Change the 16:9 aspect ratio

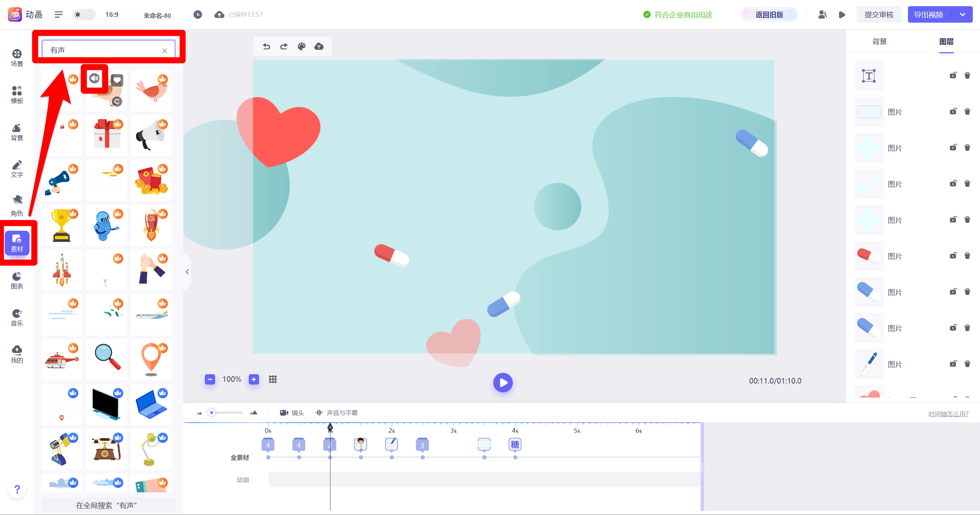tap(112, 14)
